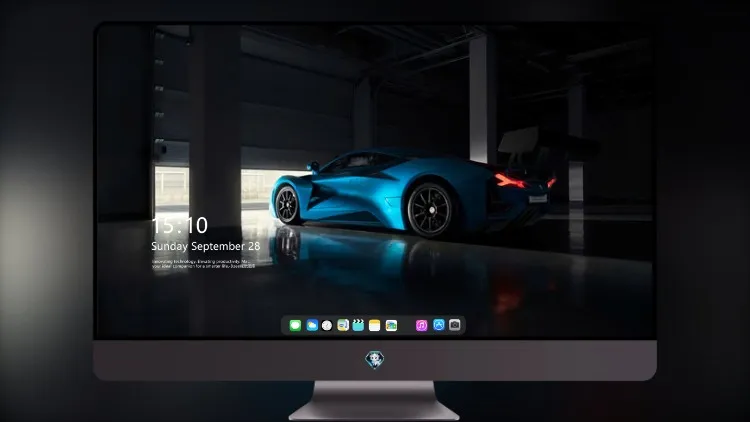Image resolution: width=750 pixels, height=422 pixels.
Task: Click the mascot logo on the monitor chin
Action: [x=375, y=360]
